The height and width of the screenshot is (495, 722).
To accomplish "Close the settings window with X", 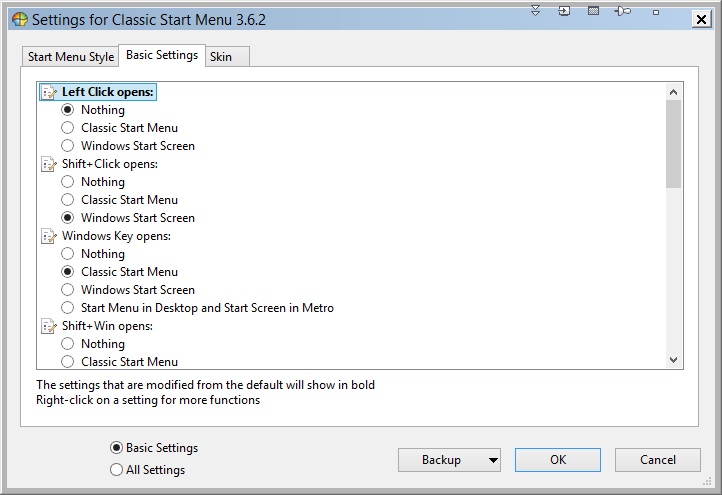I will pos(701,19).
